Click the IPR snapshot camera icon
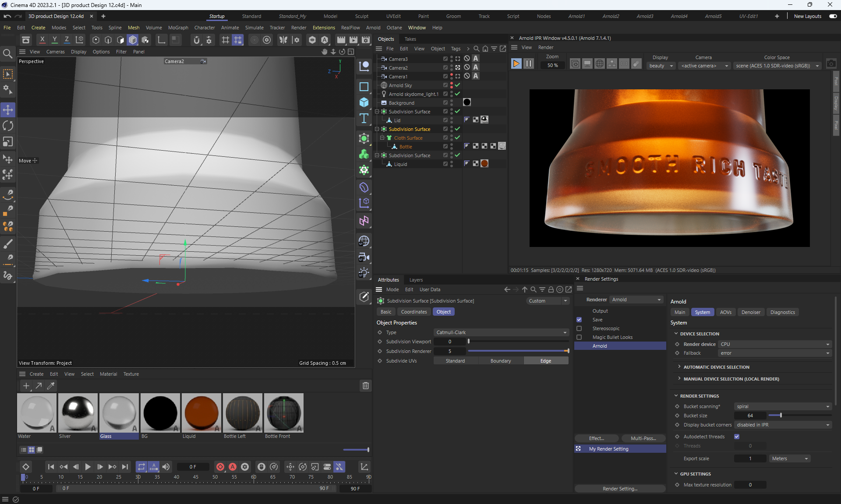This screenshot has width=841, height=504. click(x=831, y=63)
